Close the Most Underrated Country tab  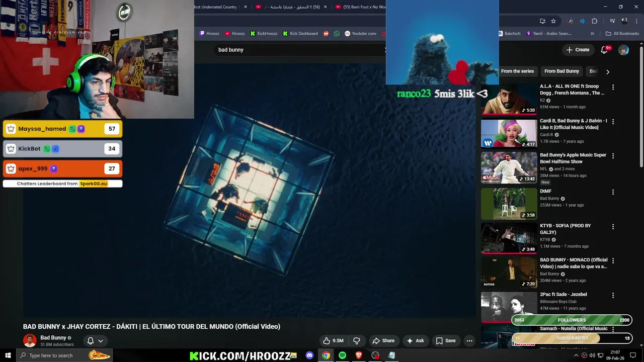click(x=246, y=7)
